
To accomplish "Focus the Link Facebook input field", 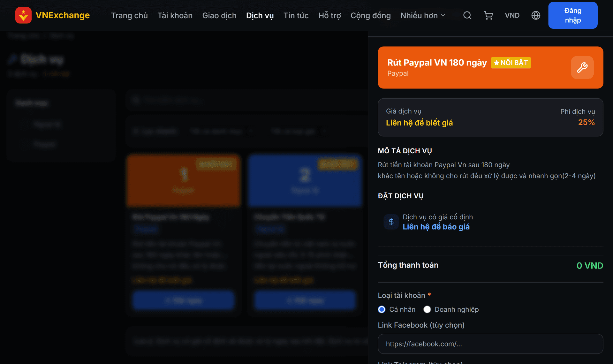I will [x=490, y=344].
